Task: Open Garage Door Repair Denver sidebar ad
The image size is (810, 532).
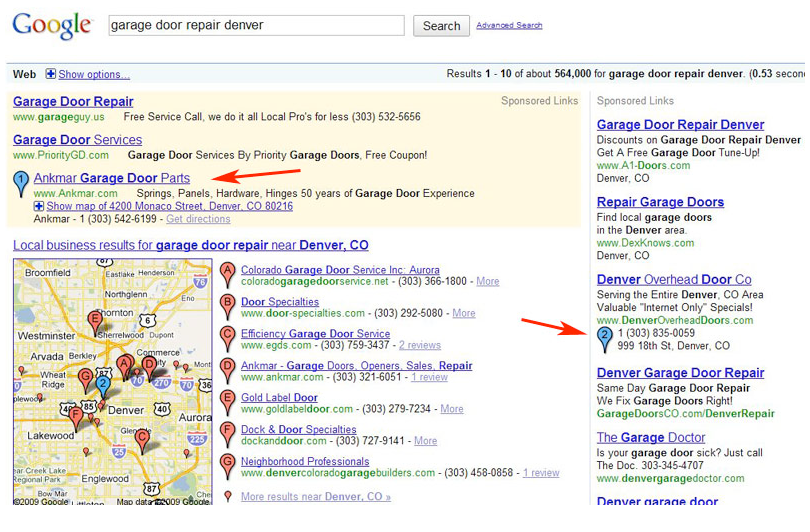Action: click(x=680, y=124)
